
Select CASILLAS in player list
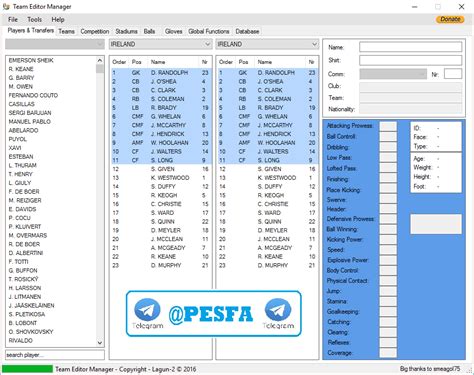tap(22, 104)
